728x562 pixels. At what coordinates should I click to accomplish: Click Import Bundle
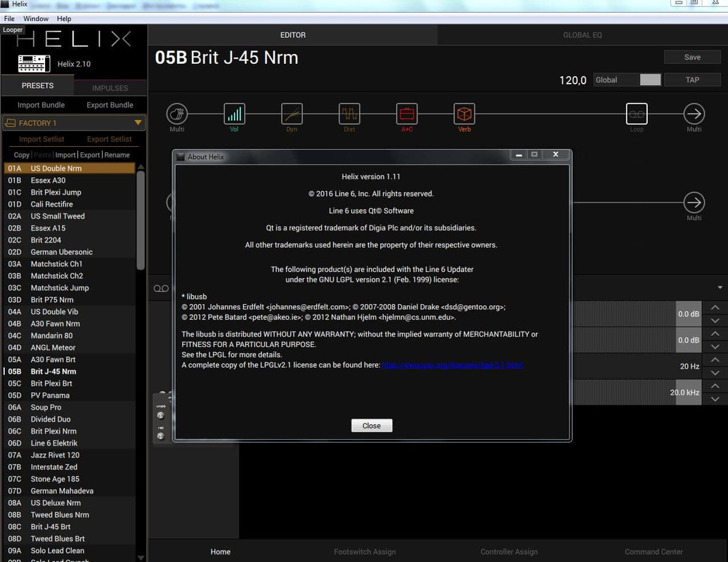(41, 105)
